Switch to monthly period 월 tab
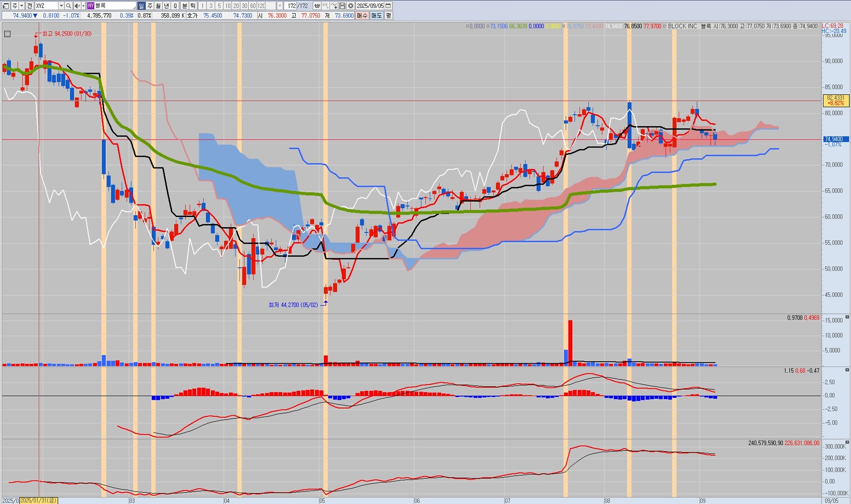851x504 pixels. coord(158,6)
